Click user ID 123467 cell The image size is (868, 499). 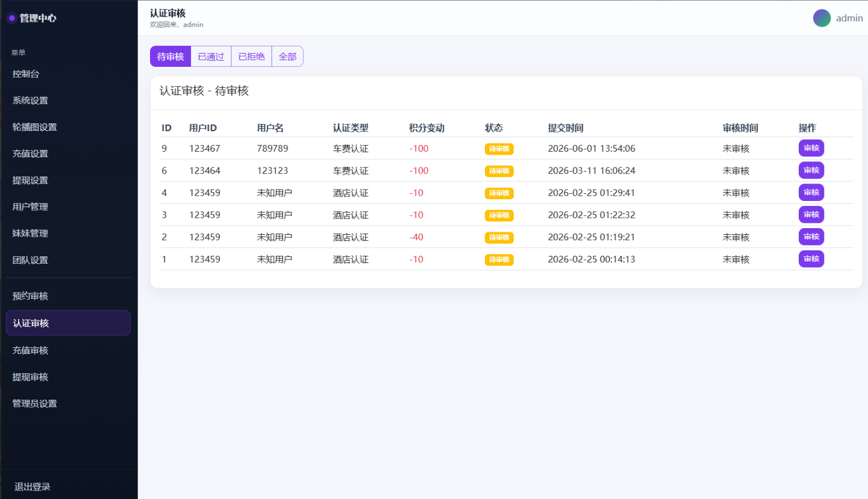(205, 149)
